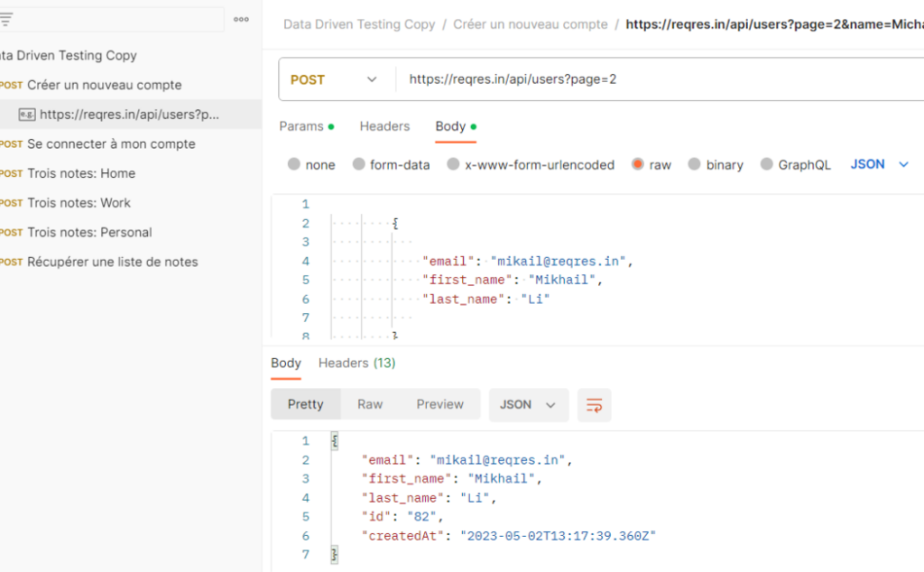
Task: Select the form-data radio button
Action: pyautogui.click(x=359, y=164)
